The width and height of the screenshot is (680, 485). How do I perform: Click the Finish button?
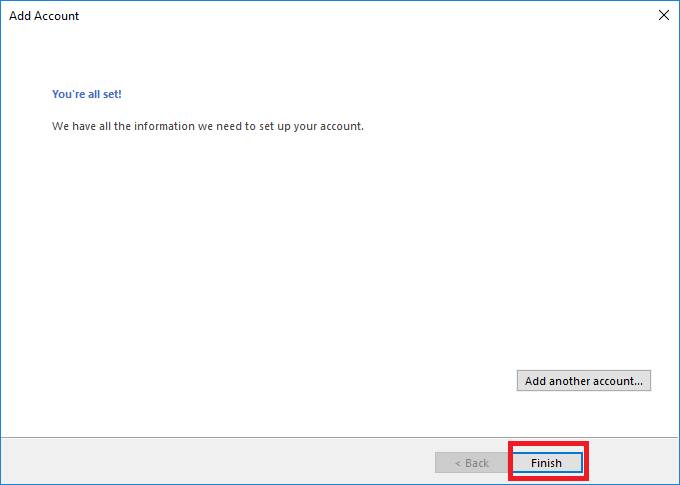pyautogui.click(x=546, y=463)
